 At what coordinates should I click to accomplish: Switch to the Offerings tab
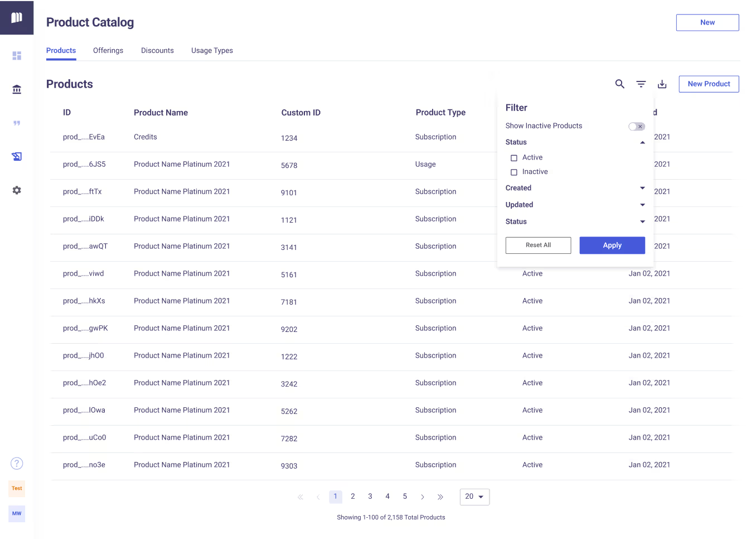(x=108, y=51)
